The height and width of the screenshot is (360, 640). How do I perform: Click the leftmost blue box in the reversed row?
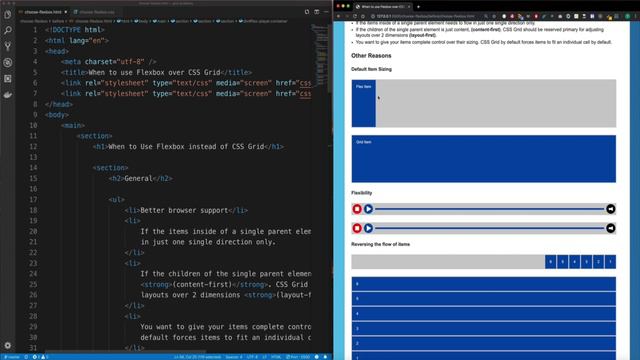[550, 262]
